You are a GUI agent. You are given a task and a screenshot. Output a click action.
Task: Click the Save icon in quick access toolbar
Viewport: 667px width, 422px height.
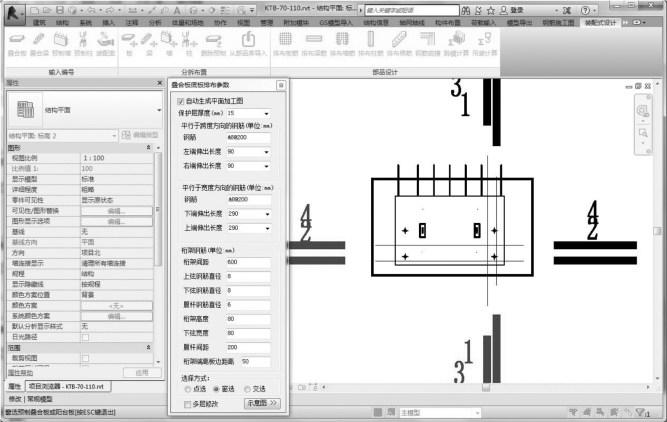click(60, 10)
